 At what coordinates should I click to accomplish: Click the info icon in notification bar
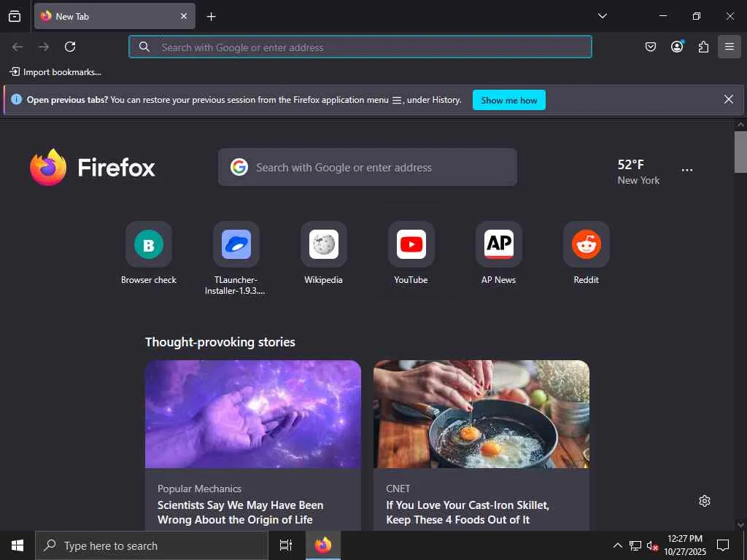tap(16, 99)
